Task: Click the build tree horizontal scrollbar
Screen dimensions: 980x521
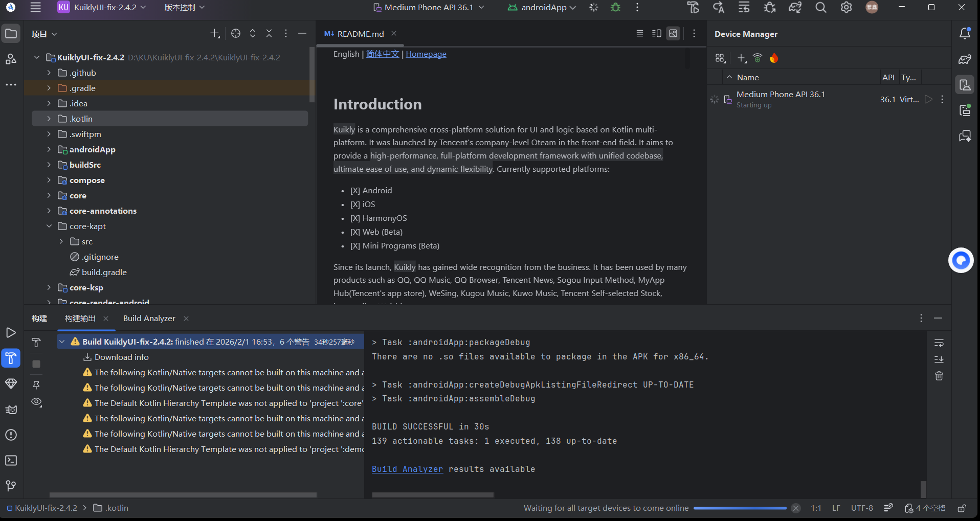Action: (183, 495)
